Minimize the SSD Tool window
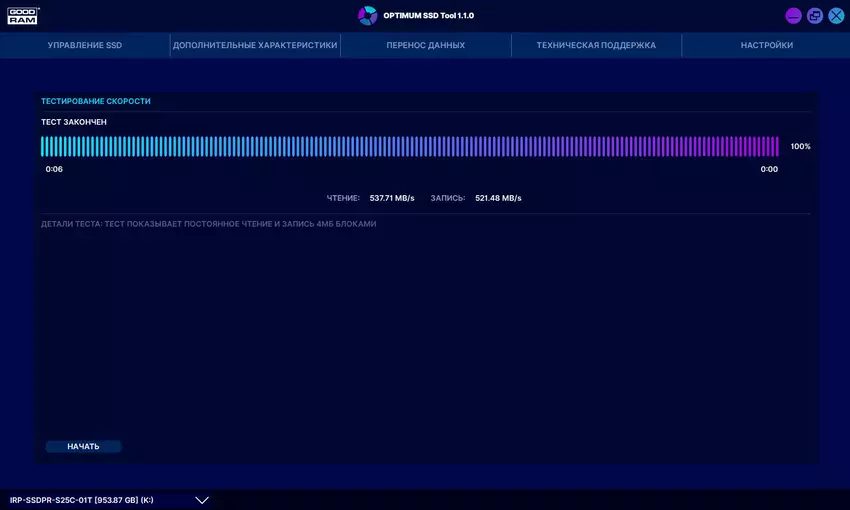850x510 pixels. (793, 16)
